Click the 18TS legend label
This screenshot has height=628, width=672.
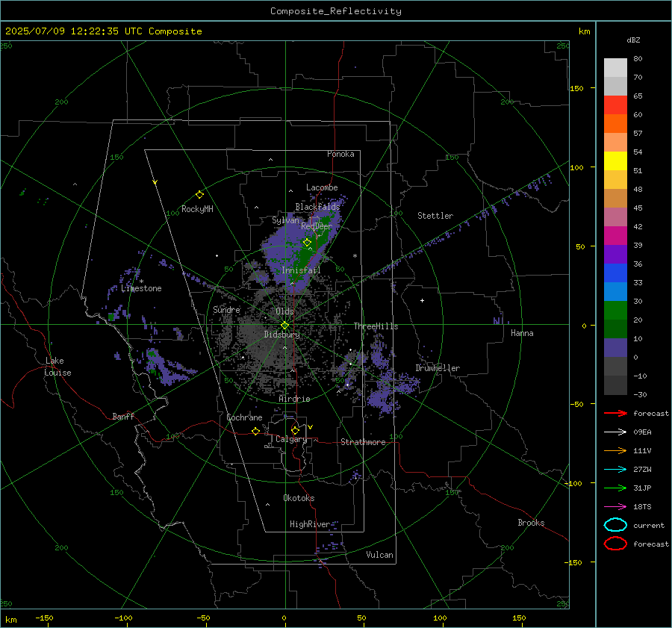point(642,507)
